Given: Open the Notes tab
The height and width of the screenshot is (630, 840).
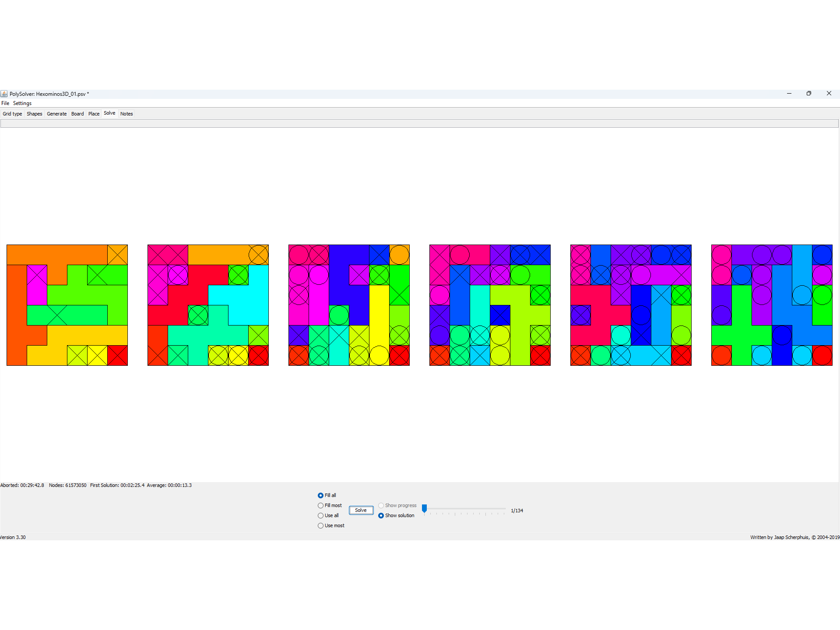Looking at the screenshot, I should 127,114.
